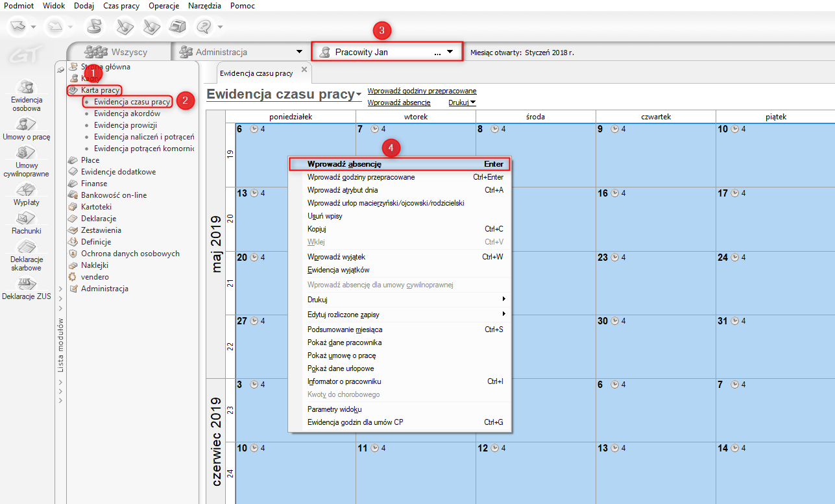
Task: Open the Narzędzia menu
Action: 205,6
